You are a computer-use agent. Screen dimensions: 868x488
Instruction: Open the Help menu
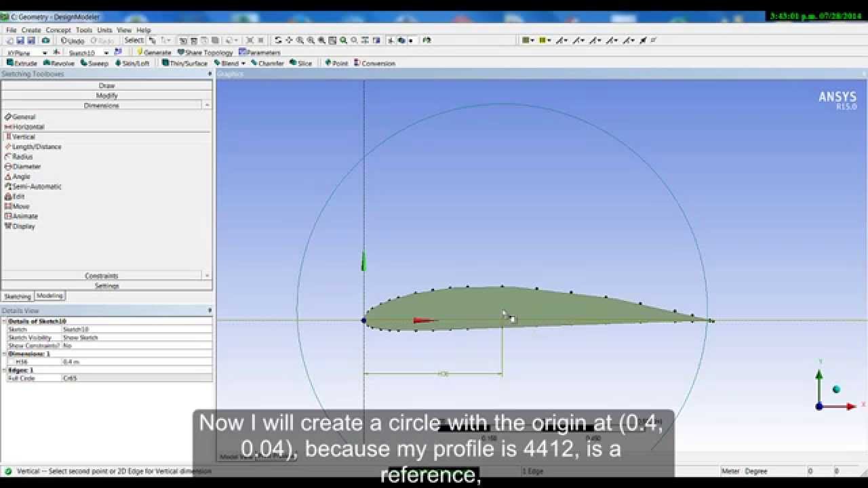pyautogui.click(x=144, y=30)
